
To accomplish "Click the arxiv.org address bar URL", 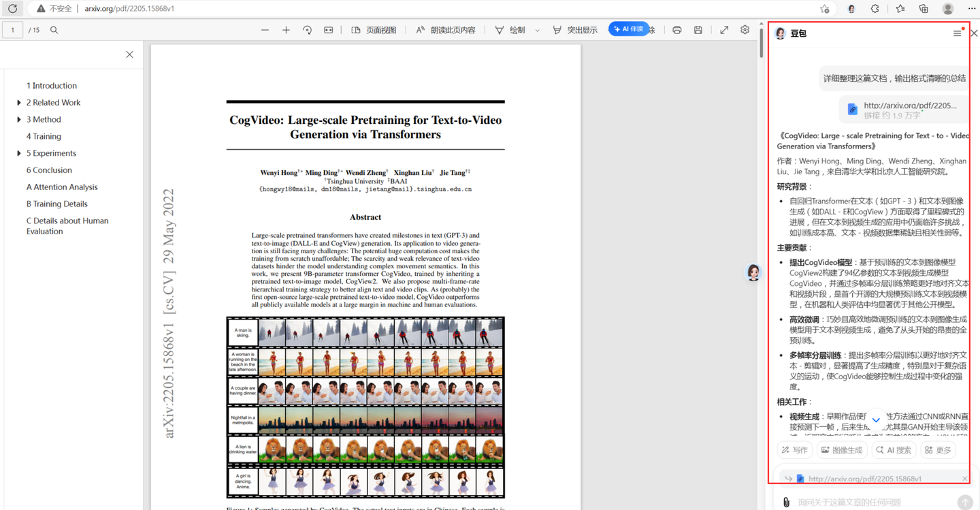I will (129, 9).
